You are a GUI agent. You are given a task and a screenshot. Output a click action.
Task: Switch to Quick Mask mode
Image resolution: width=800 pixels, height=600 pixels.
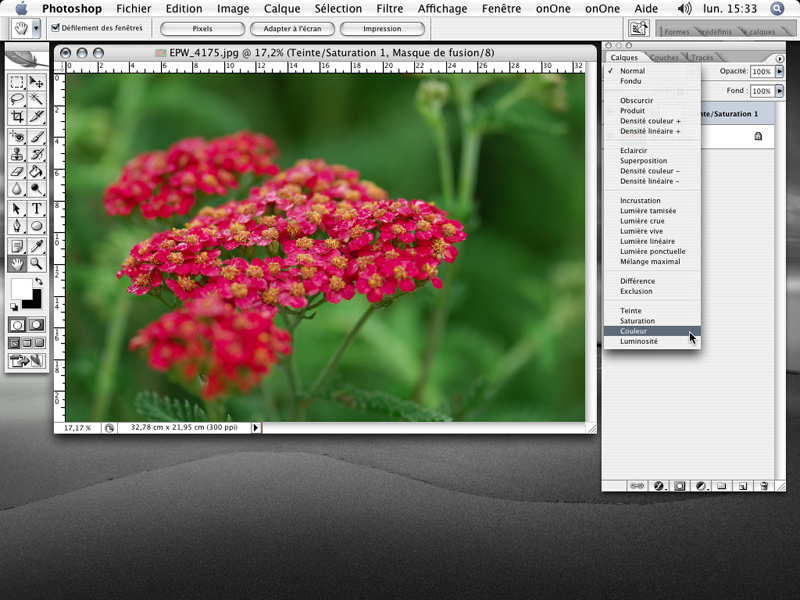click(36, 325)
